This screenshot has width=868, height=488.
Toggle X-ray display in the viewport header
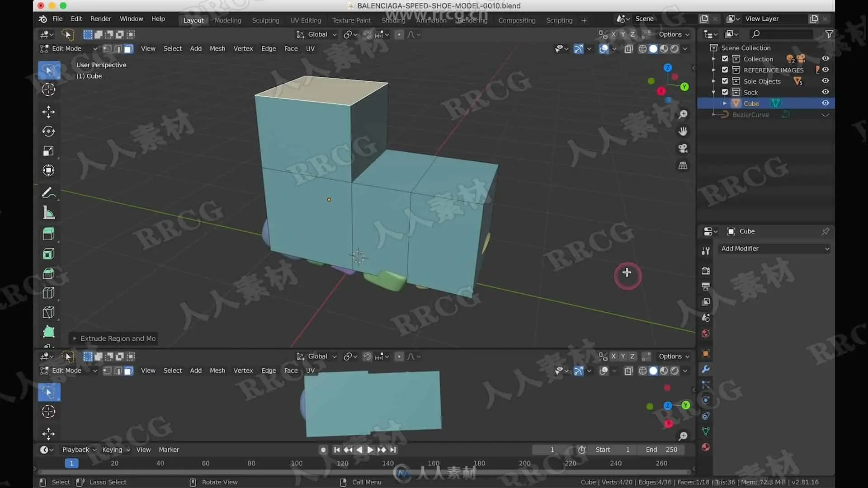(x=628, y=49)
